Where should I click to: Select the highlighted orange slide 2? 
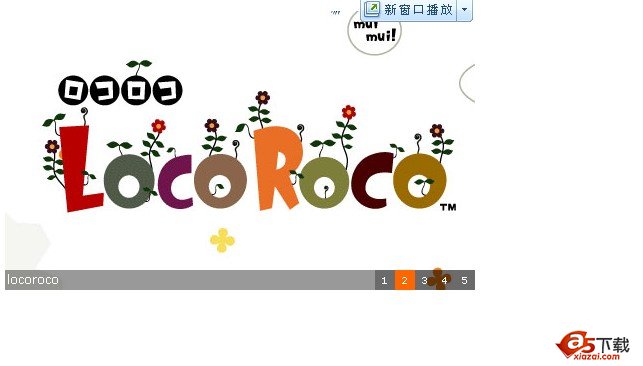click(x=404, y=280)
